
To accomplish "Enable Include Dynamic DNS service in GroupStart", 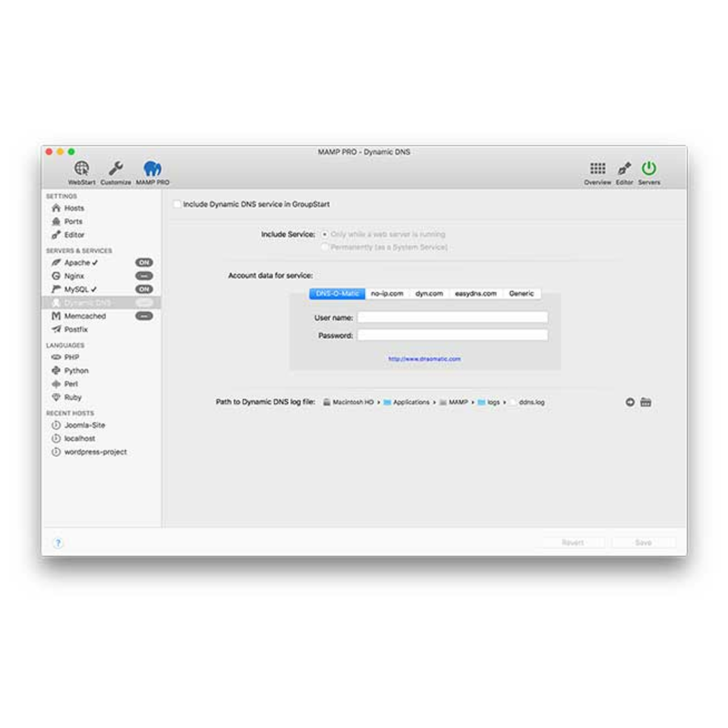I will 177,204.
